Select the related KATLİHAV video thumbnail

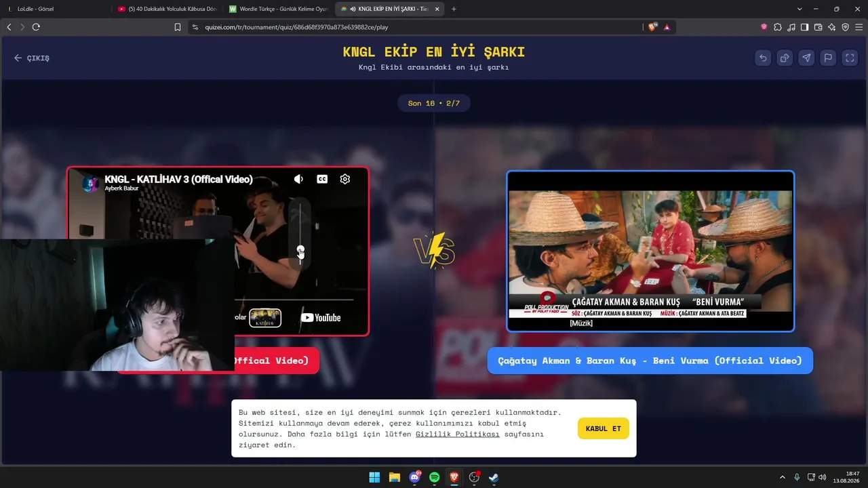pos(265,317)
